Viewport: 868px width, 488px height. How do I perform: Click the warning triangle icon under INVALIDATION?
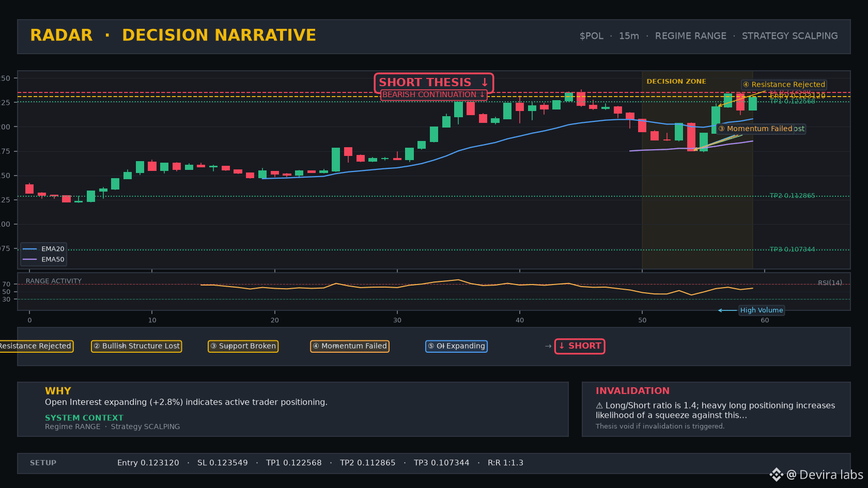point(599,406)
